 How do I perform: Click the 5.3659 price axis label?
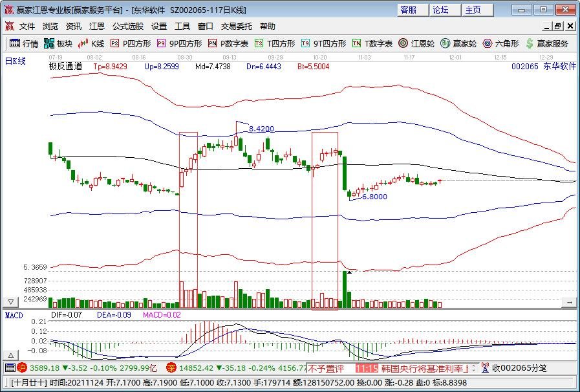(35, 267)
